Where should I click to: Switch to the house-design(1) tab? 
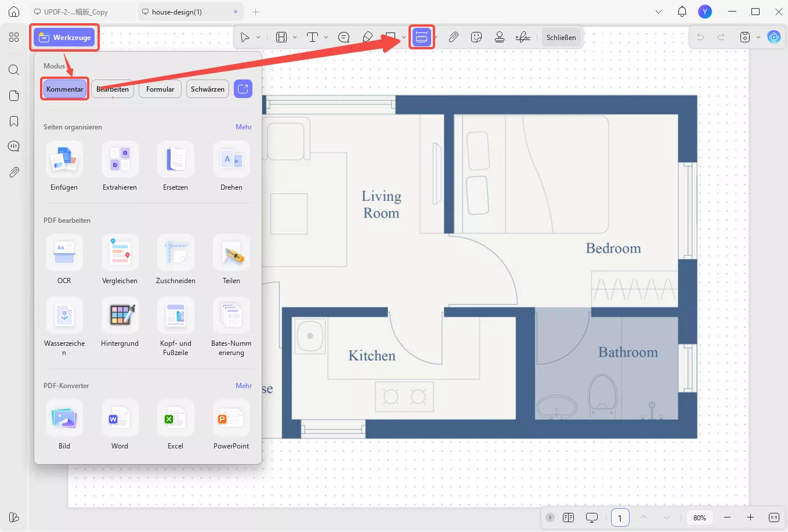190,12
